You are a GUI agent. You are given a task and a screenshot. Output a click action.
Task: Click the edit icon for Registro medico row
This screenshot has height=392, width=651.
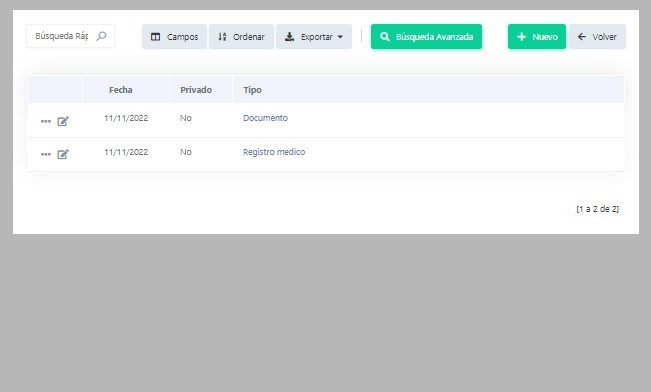63,154
